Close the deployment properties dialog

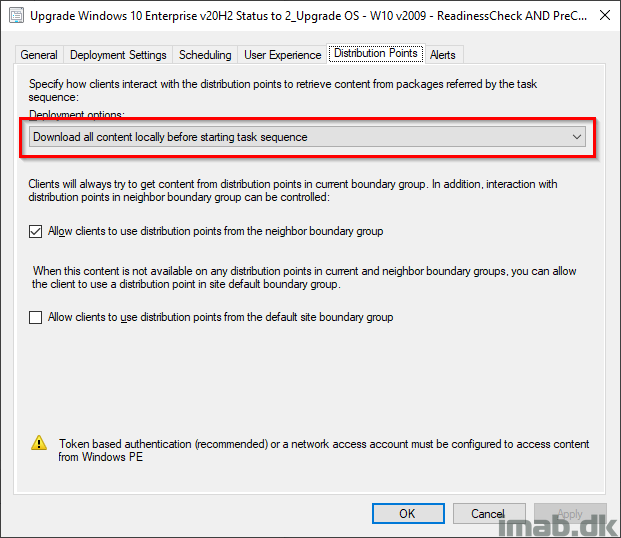pos(605,15)
